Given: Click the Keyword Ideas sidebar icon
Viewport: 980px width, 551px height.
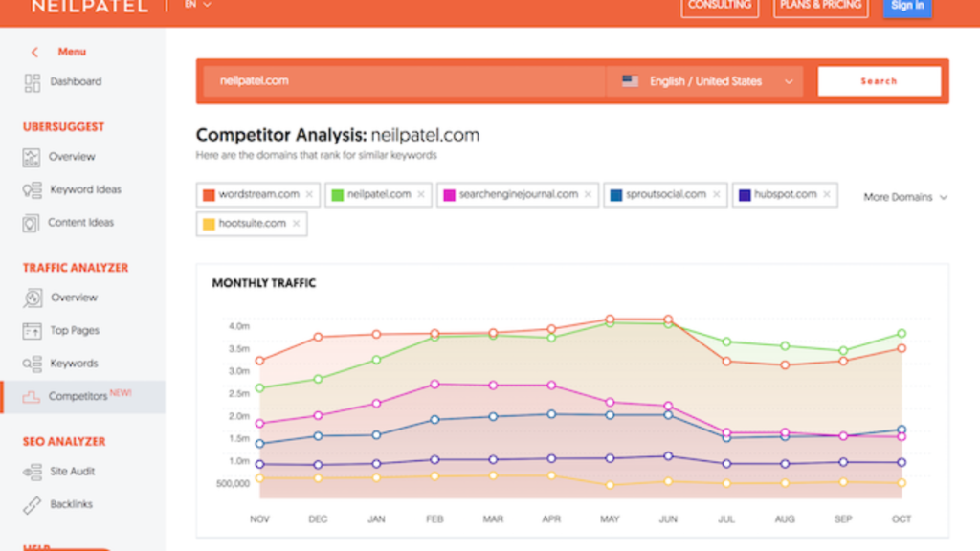Looking at the screenshot, I should pos(32,190).
